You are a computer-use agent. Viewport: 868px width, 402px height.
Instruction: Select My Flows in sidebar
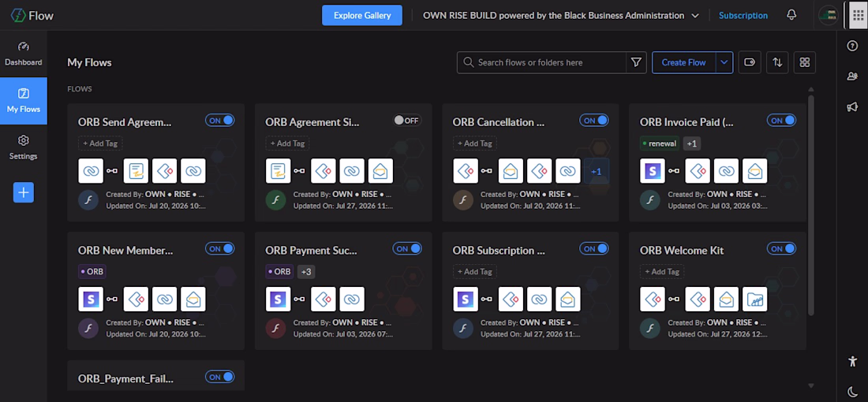23,101
